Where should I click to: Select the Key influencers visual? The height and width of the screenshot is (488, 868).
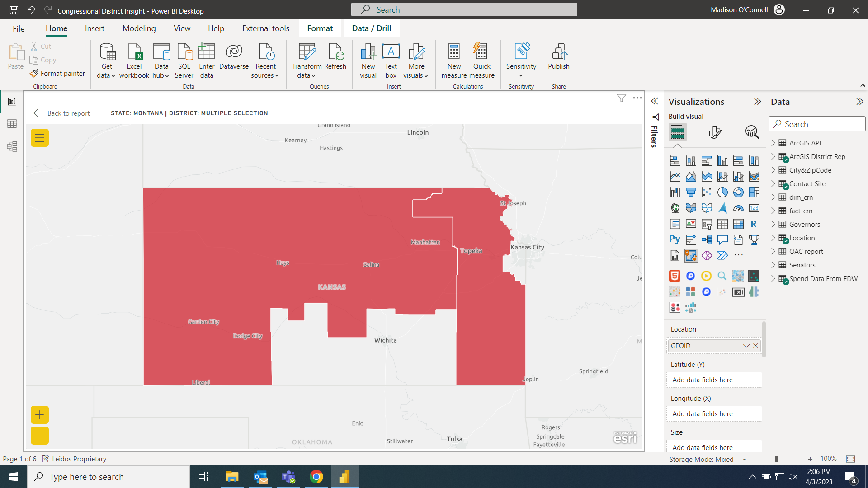tap(690, 239)
